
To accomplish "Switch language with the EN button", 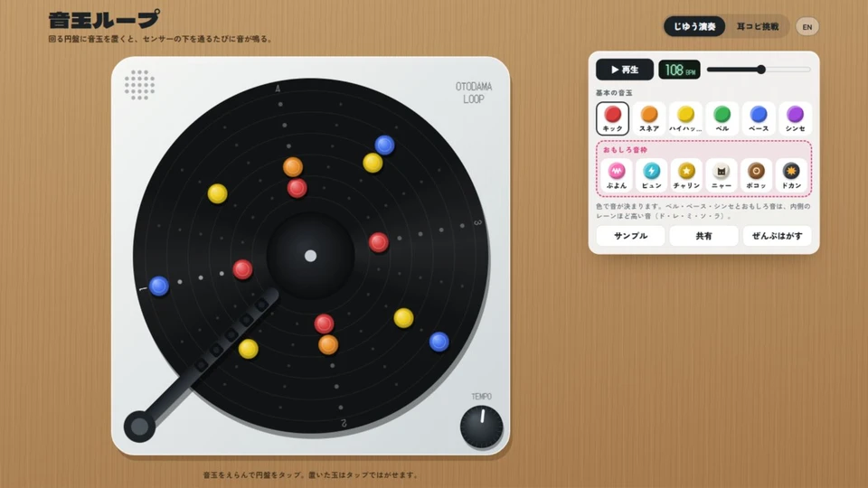I will [x=807, y=26].
